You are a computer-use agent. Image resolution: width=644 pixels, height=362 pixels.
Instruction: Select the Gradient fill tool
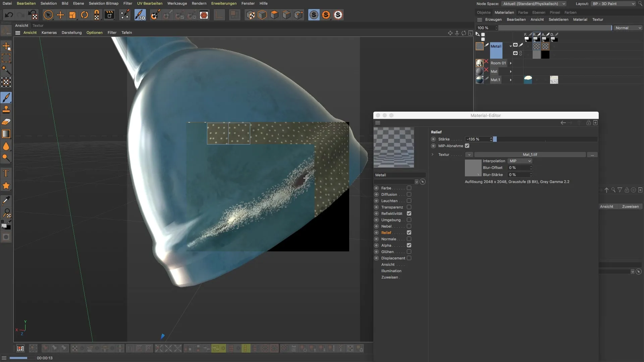pos(6,134)
